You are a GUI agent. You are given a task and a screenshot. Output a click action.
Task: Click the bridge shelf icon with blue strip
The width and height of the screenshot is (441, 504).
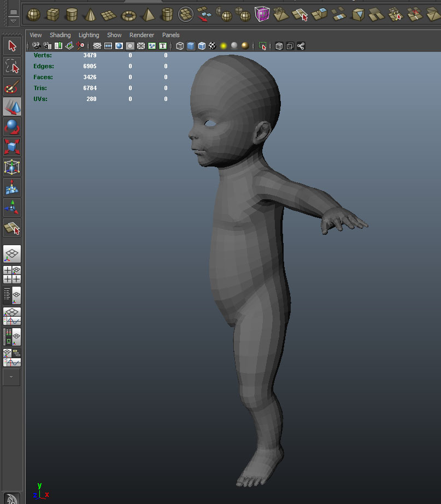click(x=338, y=14)
